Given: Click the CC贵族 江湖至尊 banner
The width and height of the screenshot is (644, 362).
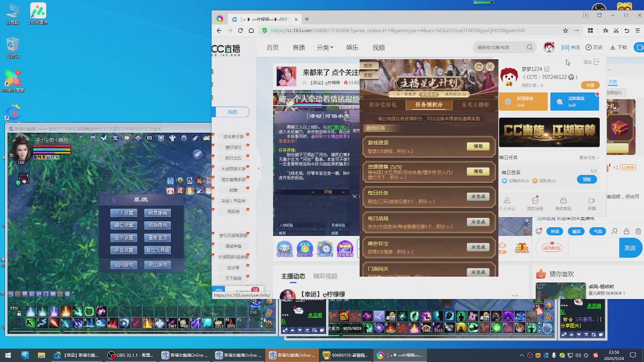Looking at the screenshot, I should pos(549,132).
